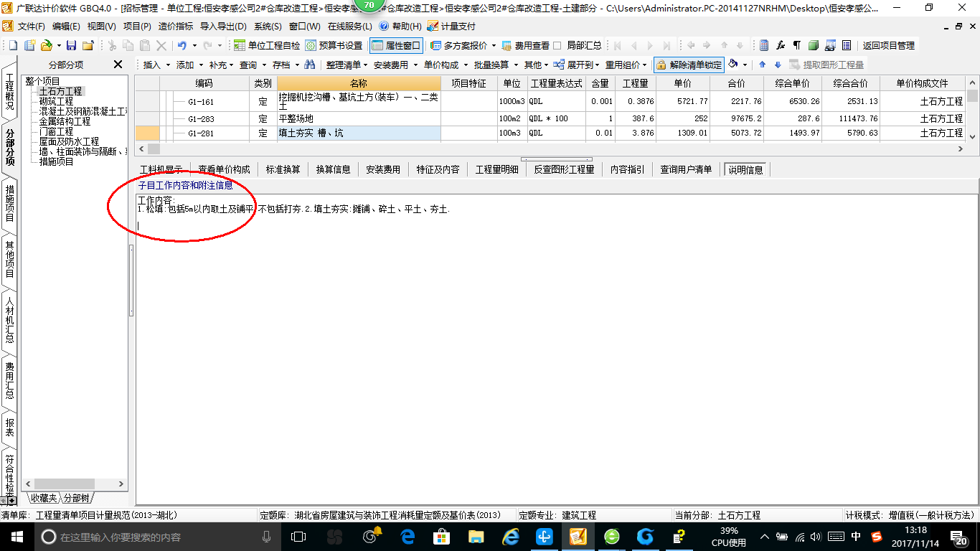Click the blue move up arrow icon
980x551 pixels.
point(762,65)
